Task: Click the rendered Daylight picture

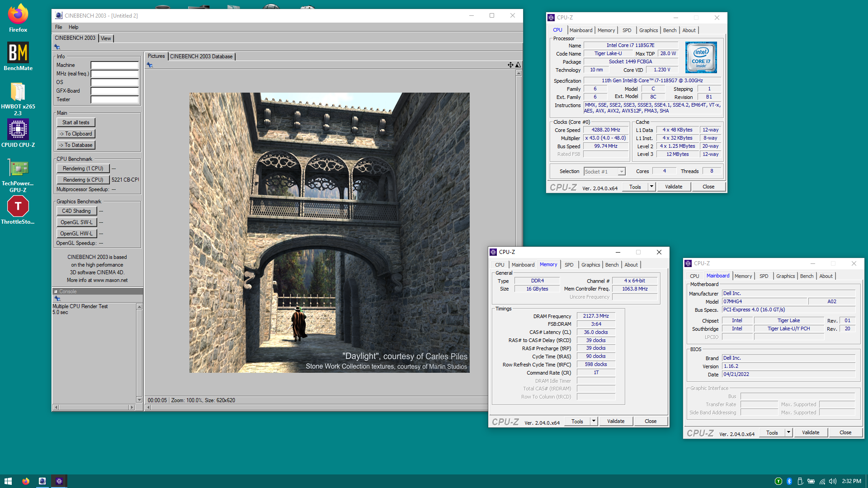Action: coord(329,233)
